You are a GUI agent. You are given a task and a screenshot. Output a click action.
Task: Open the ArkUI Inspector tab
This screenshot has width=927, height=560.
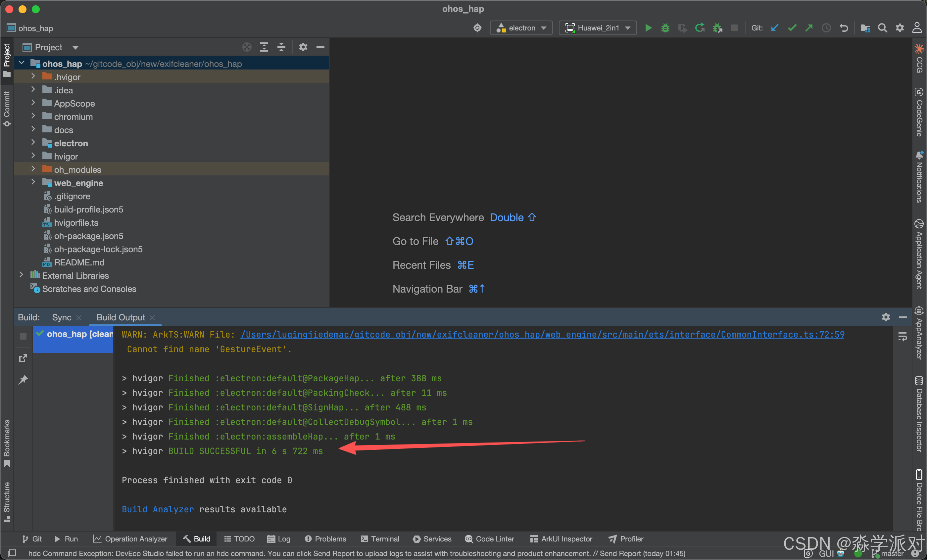point(561,538)
